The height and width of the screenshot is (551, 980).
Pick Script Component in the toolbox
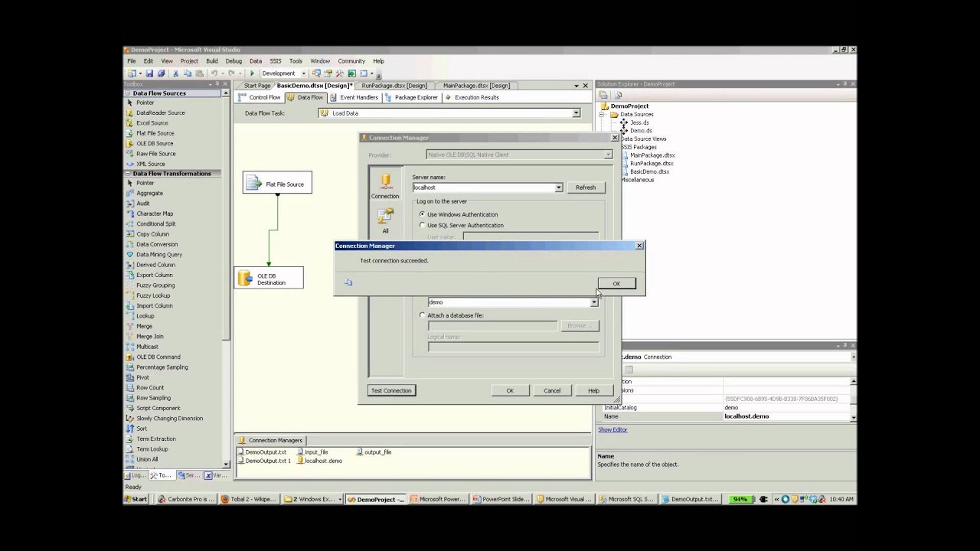(158, 408)
